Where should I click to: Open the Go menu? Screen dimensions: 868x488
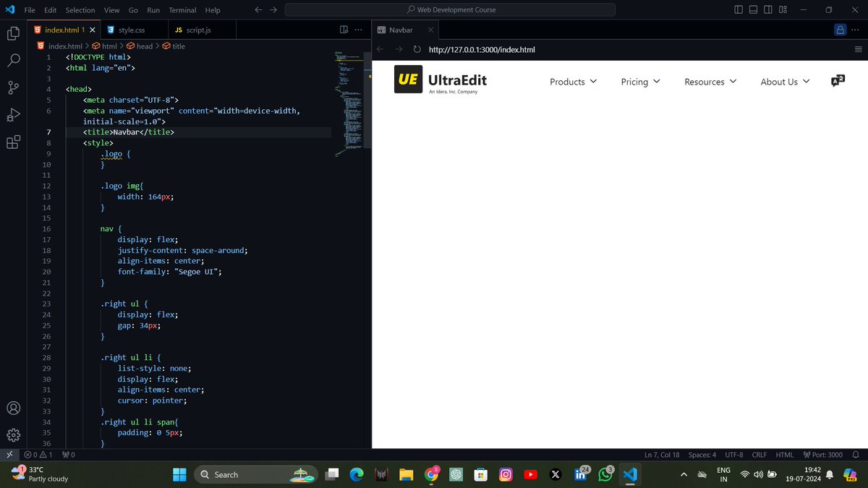pyautogui.click(x=133, y=10)
